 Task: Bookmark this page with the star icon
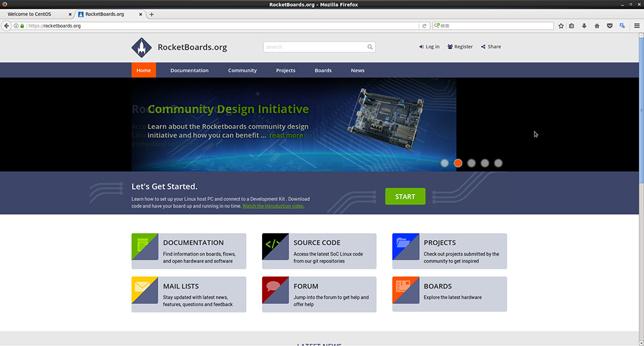561,26
